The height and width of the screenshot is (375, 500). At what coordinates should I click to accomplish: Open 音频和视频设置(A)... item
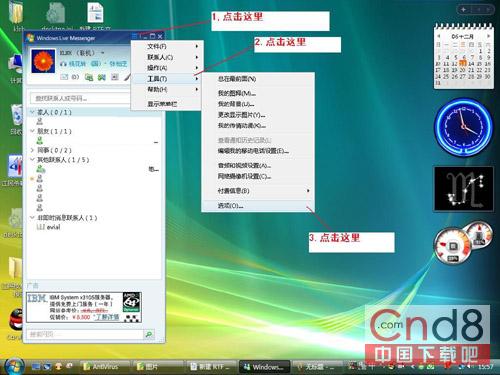258,165
